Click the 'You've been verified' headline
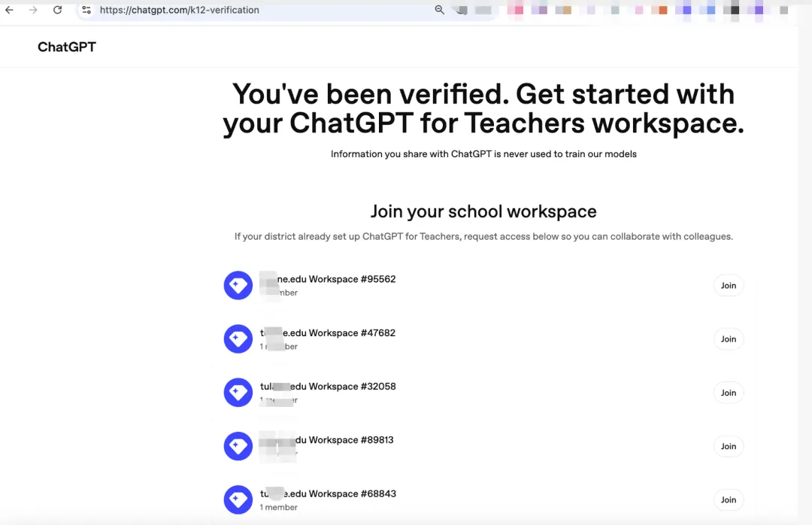Screen dimensions: 812x525 click(483, 109)
